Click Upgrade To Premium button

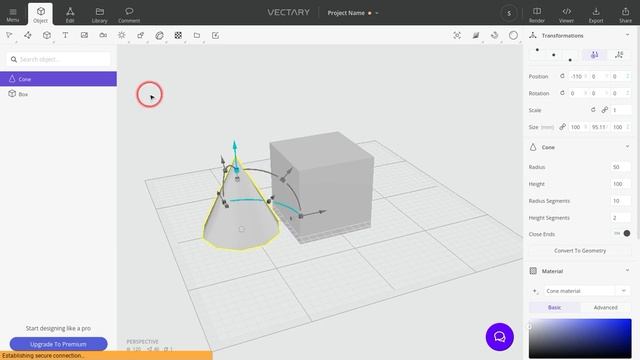[x=58, y=344]
